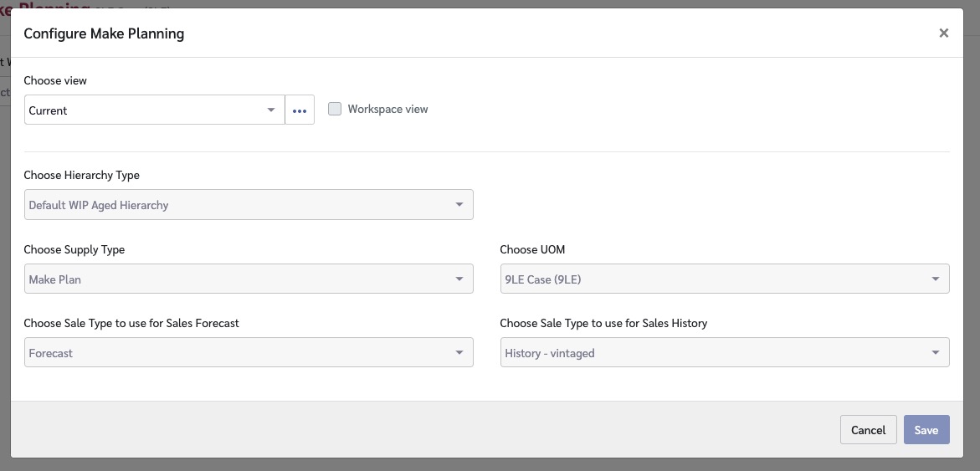This screenshot has width=980, height=471.
Task: Close the Configure Make Planning dialog
Action: click(x=943, y=33)
